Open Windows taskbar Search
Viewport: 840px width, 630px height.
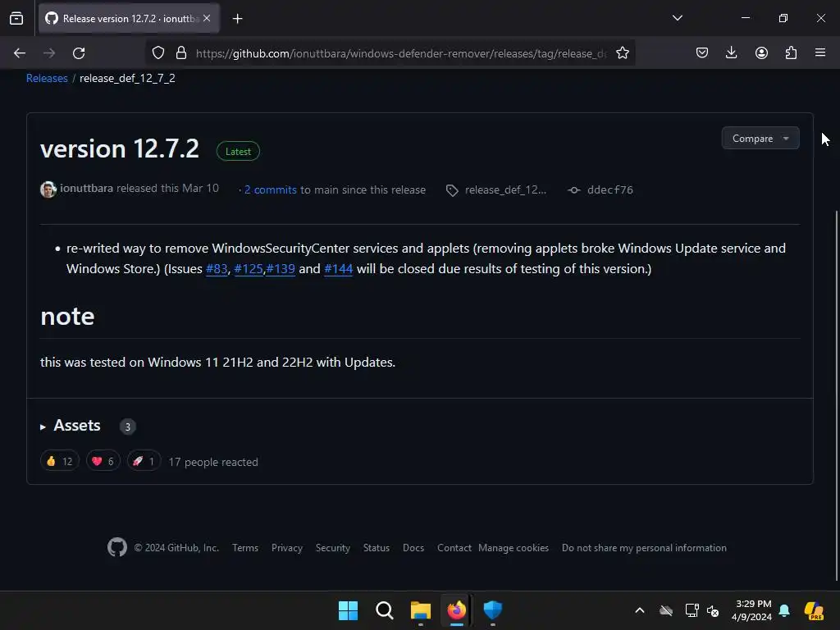point(384,610)
